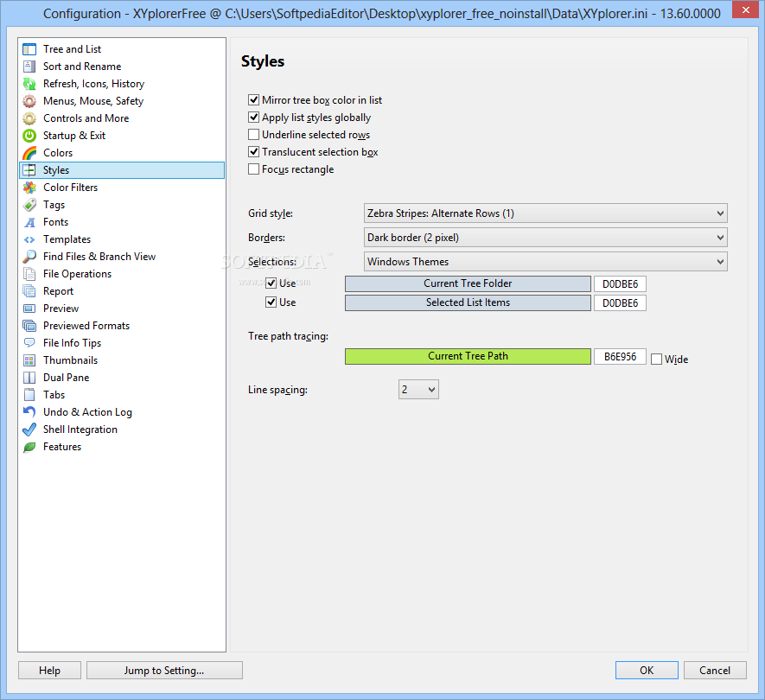This screenshot has width=765, height=700.
Task: Click the Thumbnails grid icon
Action: click(x=29, y=360)
